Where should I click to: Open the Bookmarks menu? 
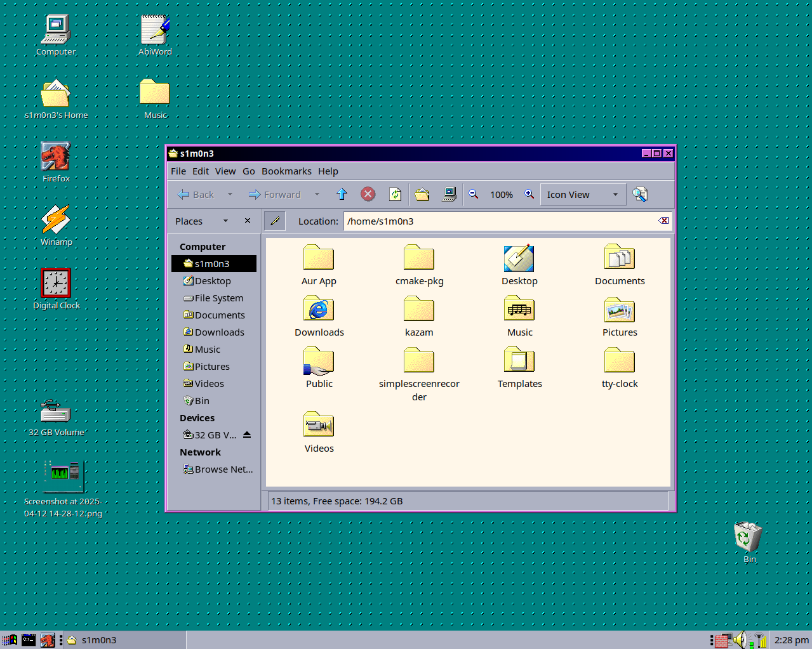(286, 171)
